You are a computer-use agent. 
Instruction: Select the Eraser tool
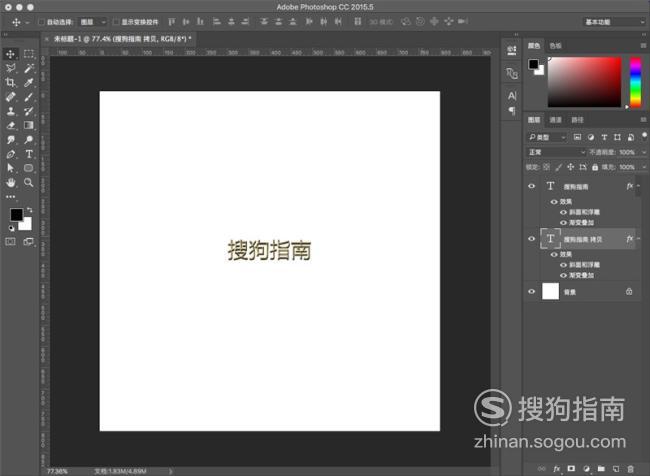pyautogui.click(x=11, y=125)
